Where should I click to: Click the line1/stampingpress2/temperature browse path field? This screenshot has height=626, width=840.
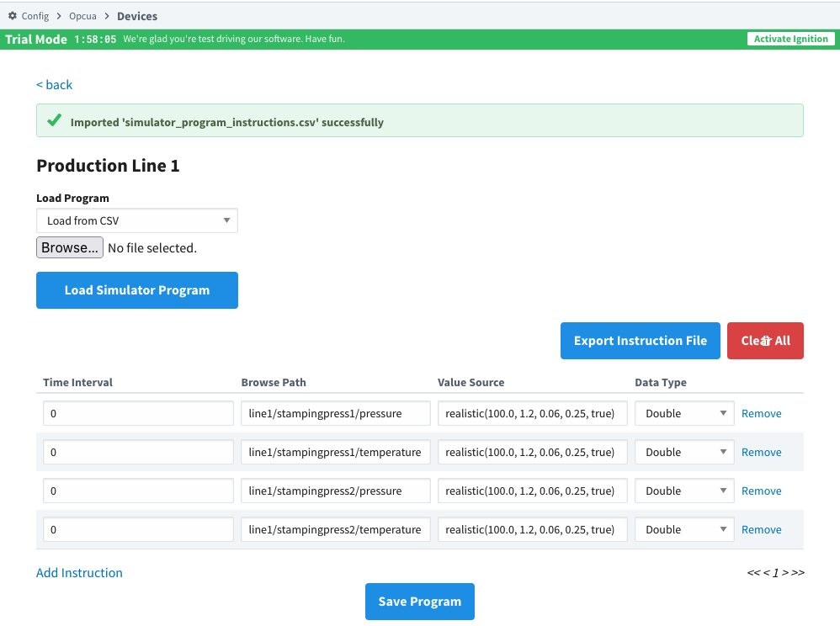[335, 529]
